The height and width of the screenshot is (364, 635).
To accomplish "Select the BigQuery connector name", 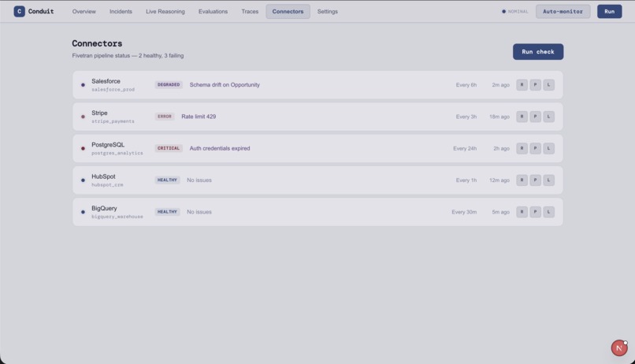I will [104, 208].
